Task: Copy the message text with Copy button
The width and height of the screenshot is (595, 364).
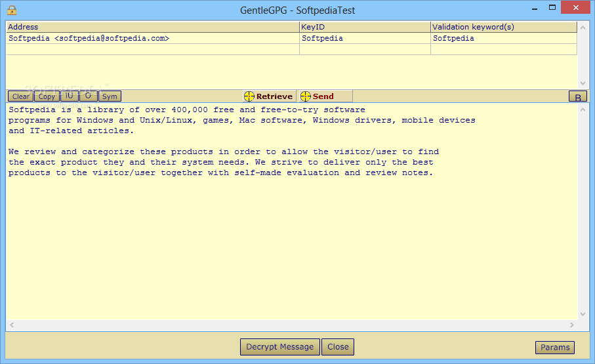Action: [x=47, y=96]
